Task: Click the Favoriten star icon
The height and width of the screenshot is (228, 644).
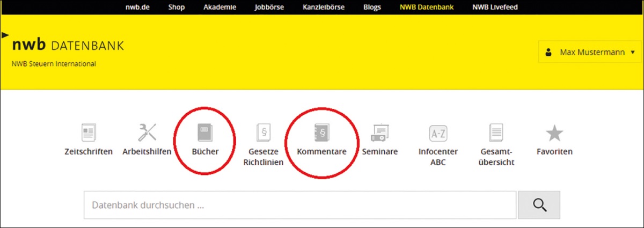Action: click(x=554, y=133)
